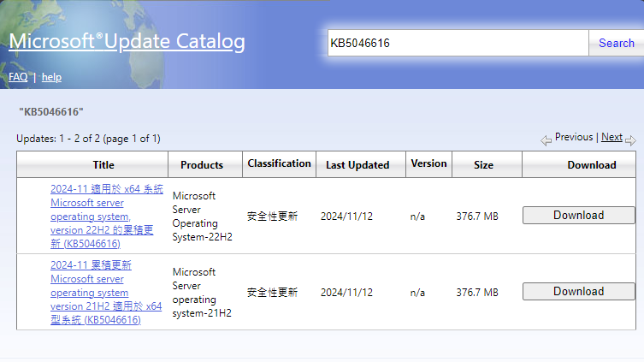The image size is (644, 362).
Task: Download the 21H2 server update
Action: (578, 292)
